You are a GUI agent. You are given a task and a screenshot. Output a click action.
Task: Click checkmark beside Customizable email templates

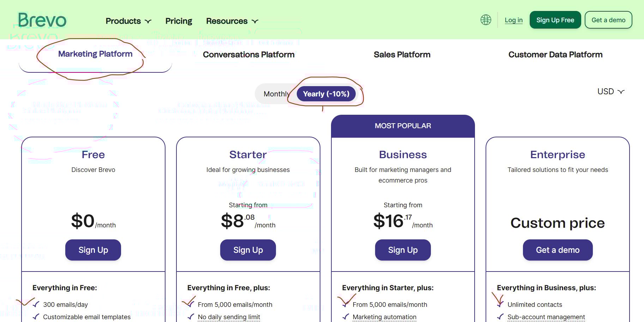pos(36,317)
